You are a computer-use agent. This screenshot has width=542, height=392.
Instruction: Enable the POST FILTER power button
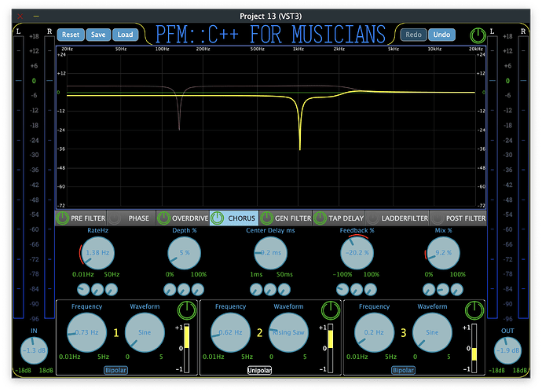437,218
